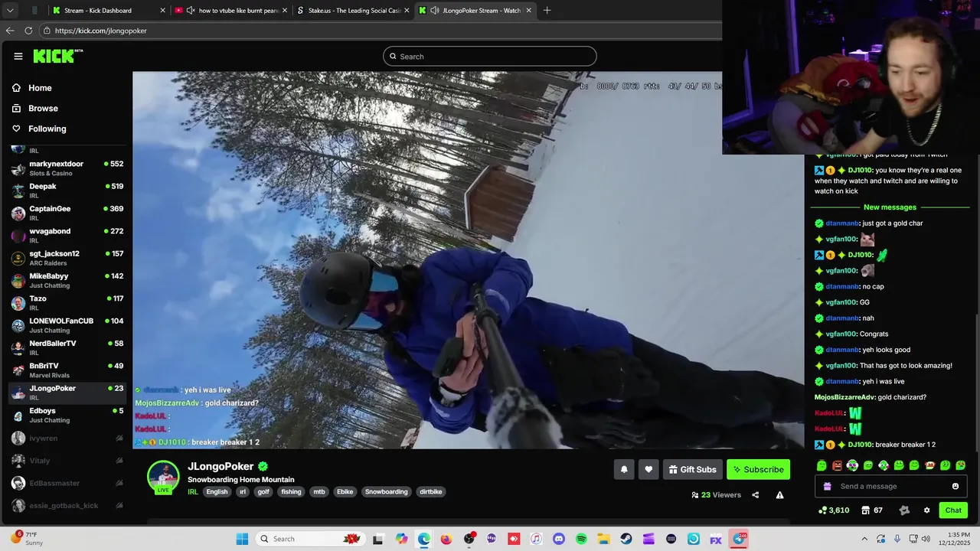Image resolution: width=980 pixels, height=551 pixels.
Task: Open Steam from the taskbar
Action: pos(626,539)
